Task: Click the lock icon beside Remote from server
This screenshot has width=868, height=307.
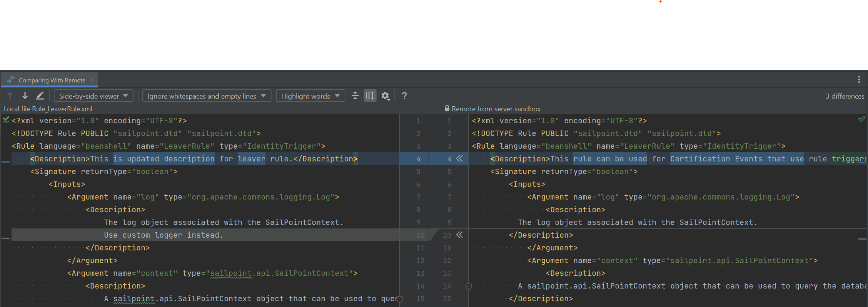Action: pyautogui.click(x=447, y=108)
